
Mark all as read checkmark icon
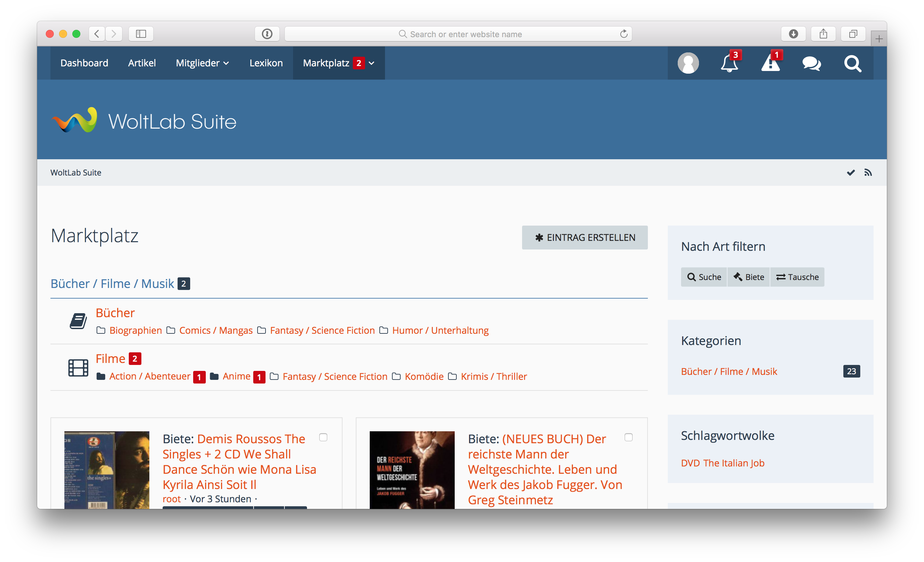(851, 173)
